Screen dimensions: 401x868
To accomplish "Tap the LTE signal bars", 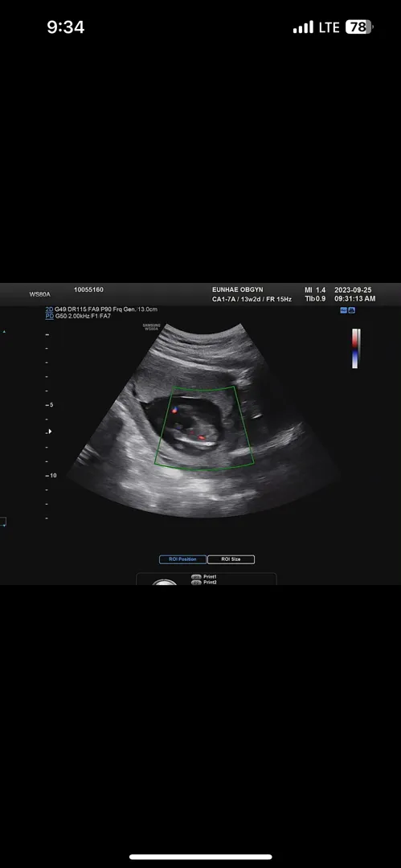I will [x=303, y=27].
